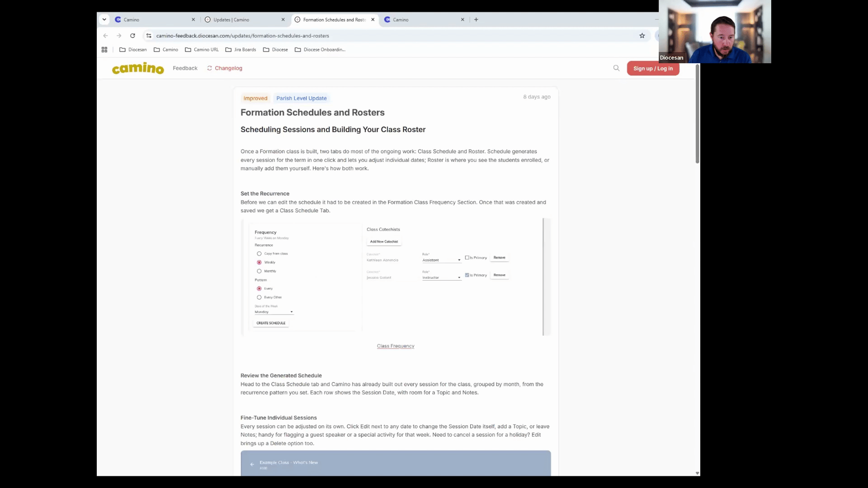This screenshot has height=488, width=868.
Task: Click the scrollbar down arrow
Action: click(697, 473)
